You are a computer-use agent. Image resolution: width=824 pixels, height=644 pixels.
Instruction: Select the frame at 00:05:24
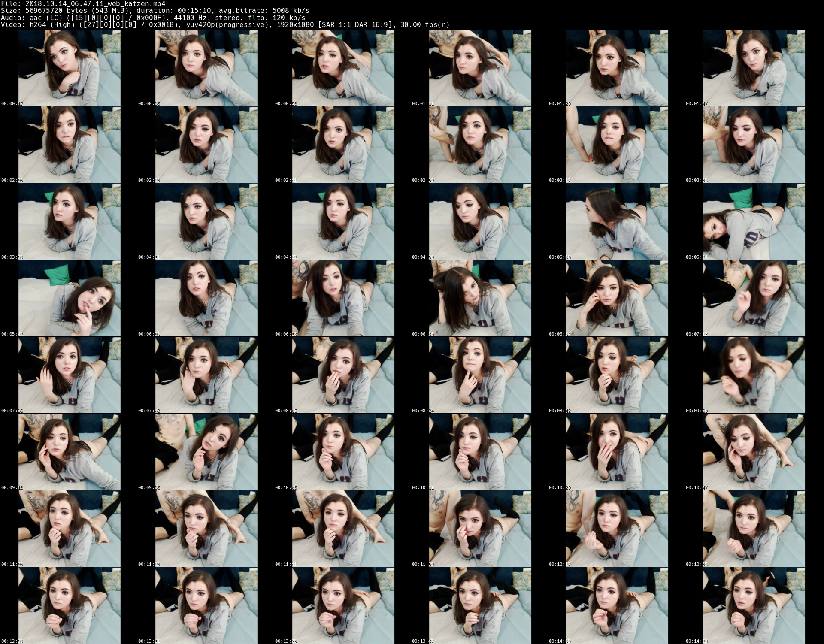pos(754,221)
